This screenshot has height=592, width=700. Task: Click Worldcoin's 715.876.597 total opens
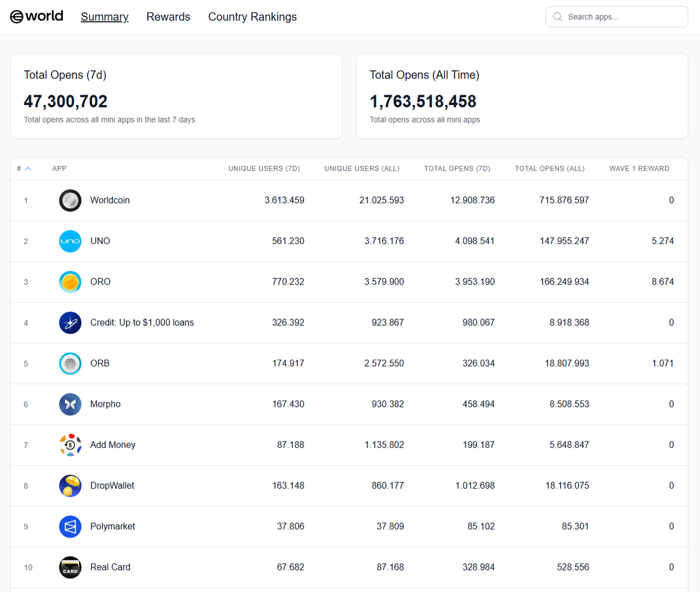click(564, 200)
